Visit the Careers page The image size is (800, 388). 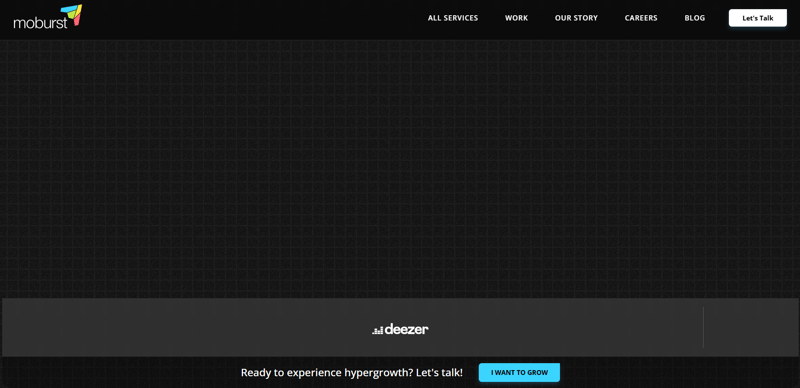pyautogui.click(x=641, y=18)
